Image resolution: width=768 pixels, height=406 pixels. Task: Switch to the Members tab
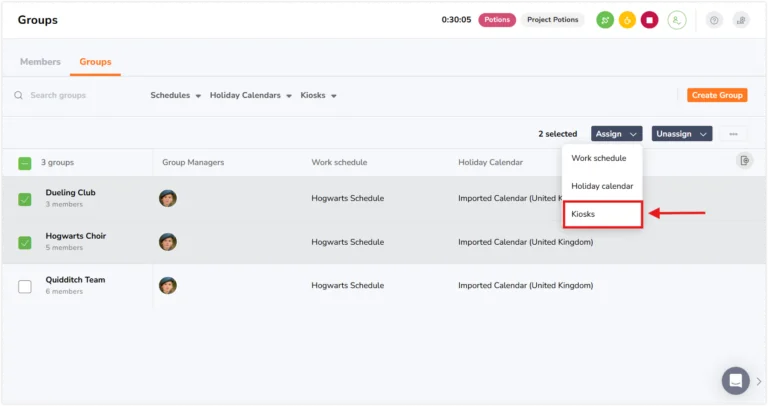(x=40, y=62)
